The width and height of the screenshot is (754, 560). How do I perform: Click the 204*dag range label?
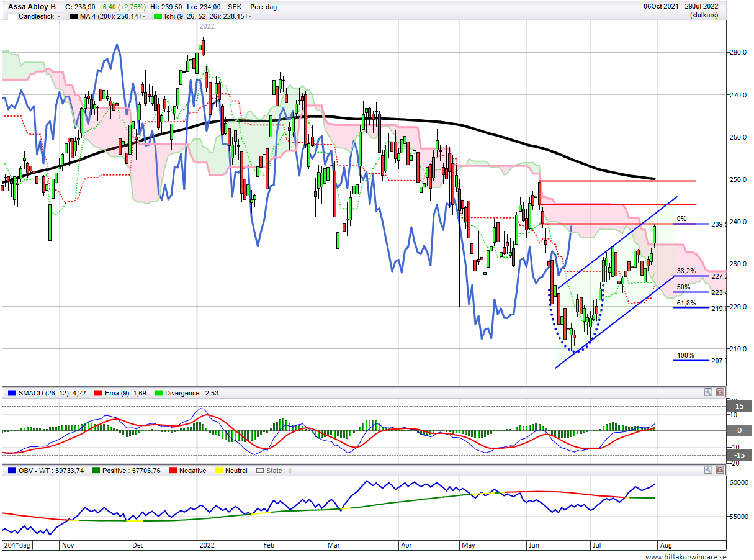click(x=17, y=545)
